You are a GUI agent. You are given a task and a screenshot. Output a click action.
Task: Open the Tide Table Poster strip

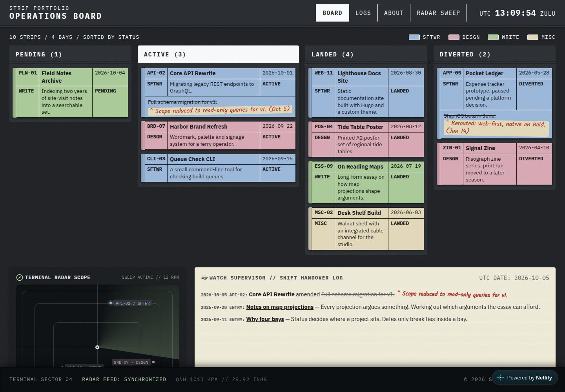[366, 140]
